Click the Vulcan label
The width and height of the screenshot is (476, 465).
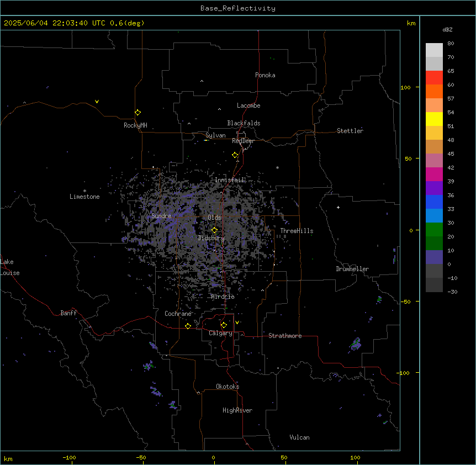pyautogui.click(x=299, y=437)
